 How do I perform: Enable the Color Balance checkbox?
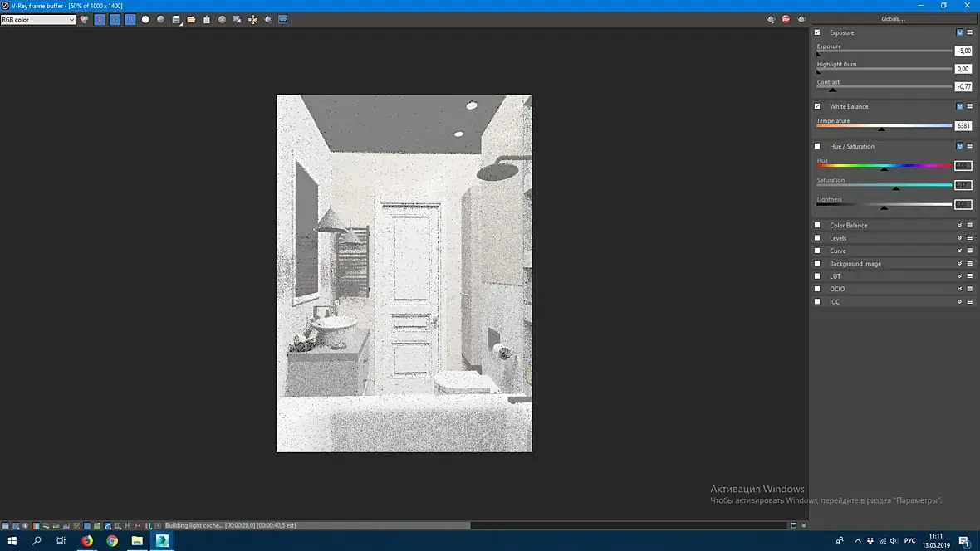coord(817,226)
